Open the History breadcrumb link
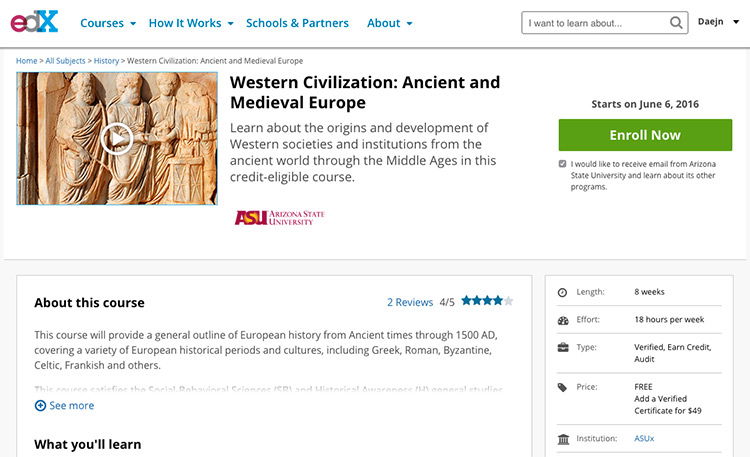The height and width of the screenshot is (457, 750). click(106, 61)
